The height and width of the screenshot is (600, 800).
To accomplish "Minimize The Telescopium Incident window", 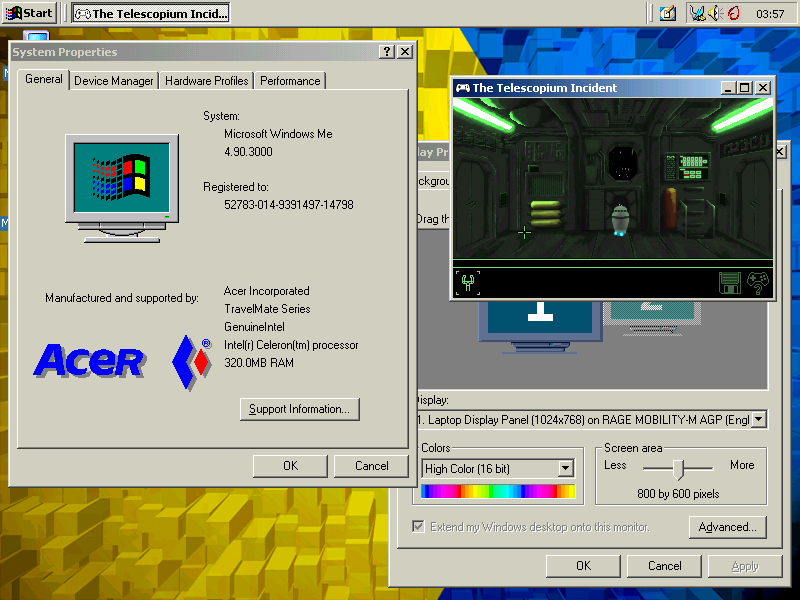I will pos(728,88).
